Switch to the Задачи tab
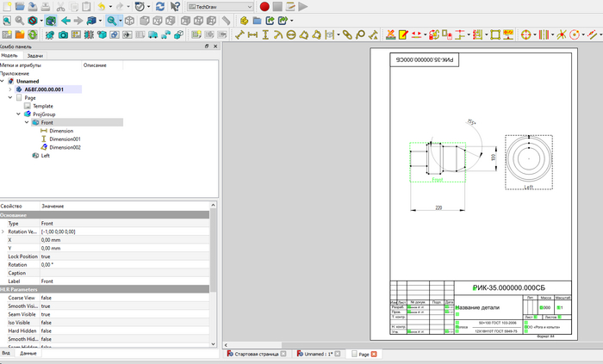Screen dimensions: 603x364 (35, 55)
